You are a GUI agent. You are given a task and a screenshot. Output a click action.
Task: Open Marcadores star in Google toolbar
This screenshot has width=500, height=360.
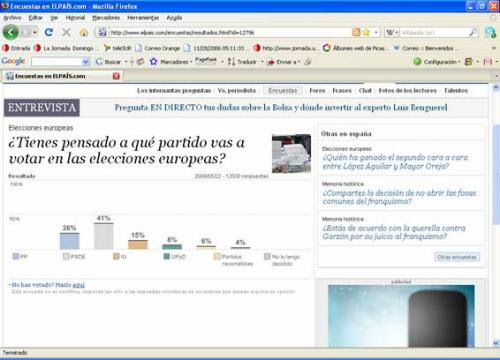(153, 61)
